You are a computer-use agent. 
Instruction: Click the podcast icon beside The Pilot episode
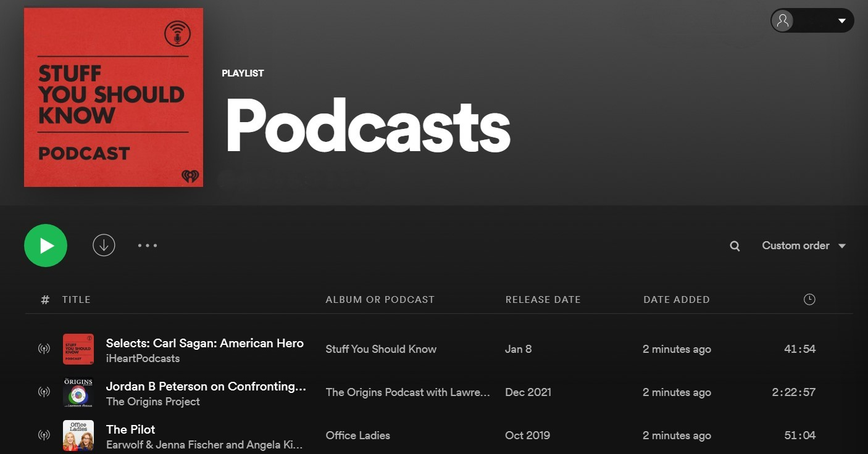coord(44,435)
